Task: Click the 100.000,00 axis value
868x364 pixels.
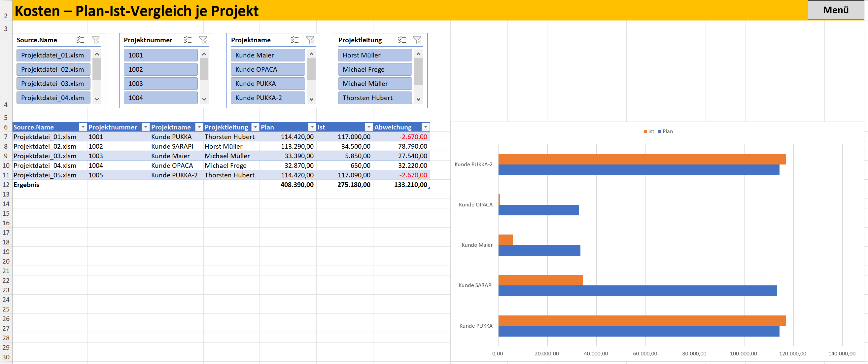Action: coord(743,353)
